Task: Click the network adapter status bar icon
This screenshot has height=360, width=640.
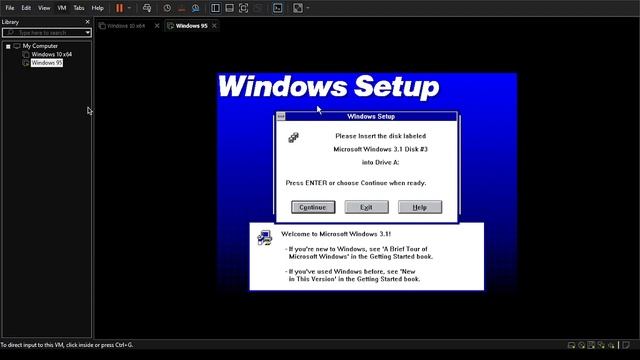Action: [x=601, y=345]
